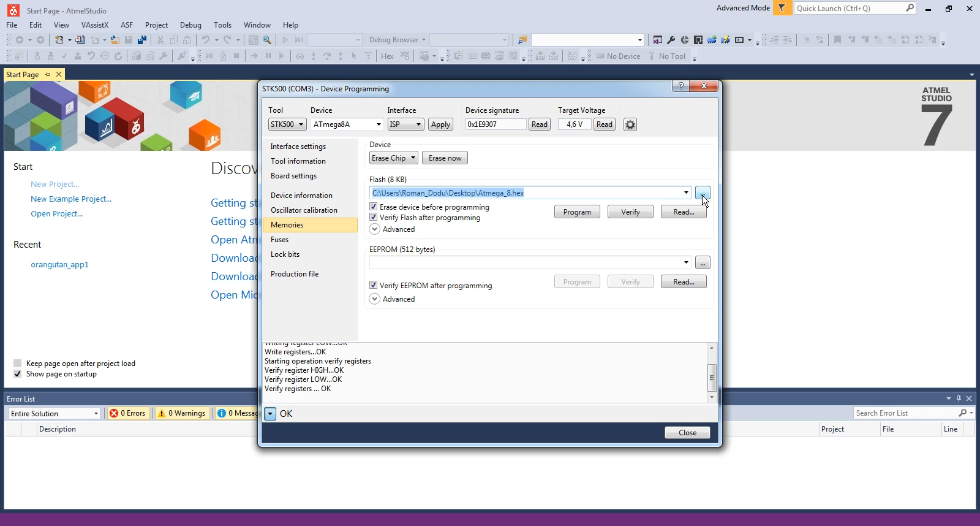Click the Flash browse button with three dots
This screenshot has height=526, width=980.
click(703, 193)
